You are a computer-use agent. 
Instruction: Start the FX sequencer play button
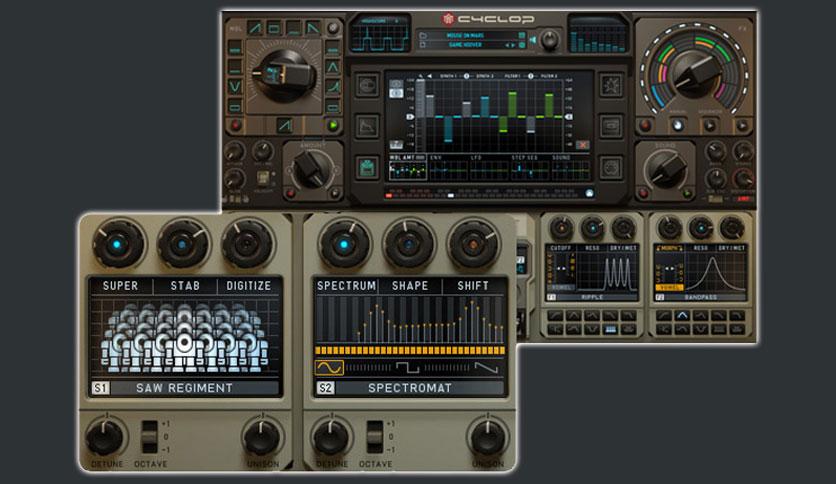point(710,126)
